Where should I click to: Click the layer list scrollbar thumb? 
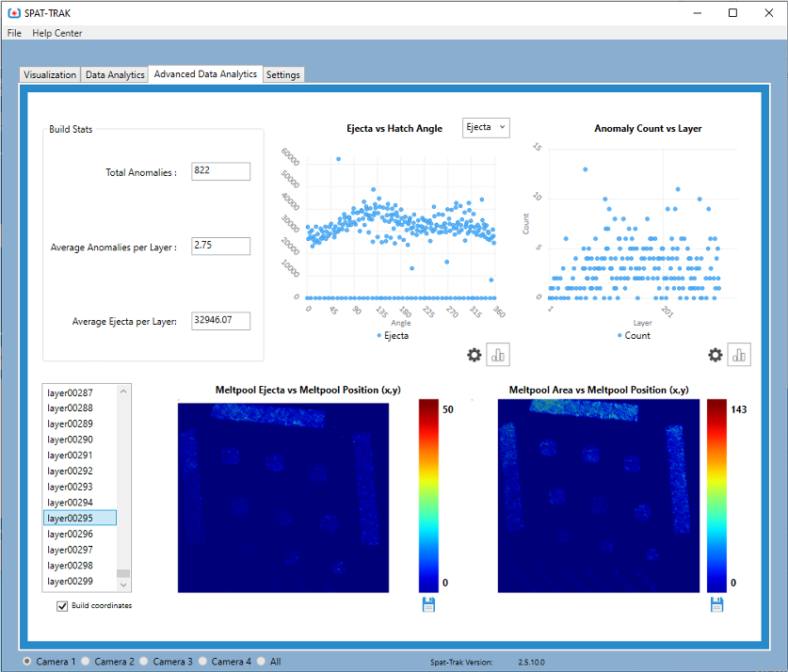point(123,573)
